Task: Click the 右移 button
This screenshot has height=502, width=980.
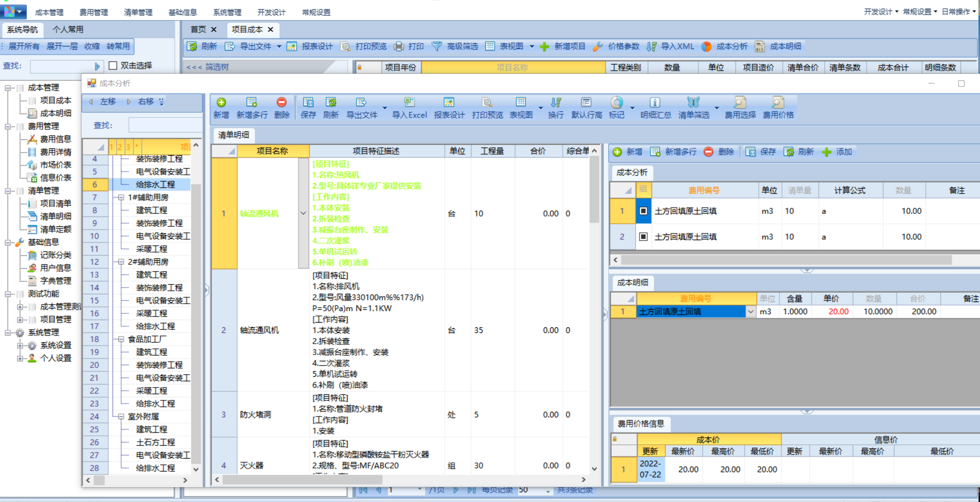Action: pos(141,102)
